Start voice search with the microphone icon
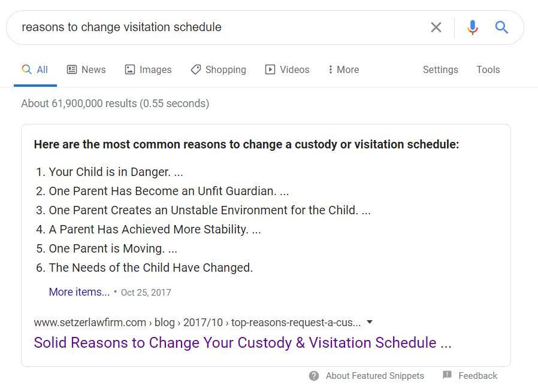 473,27
